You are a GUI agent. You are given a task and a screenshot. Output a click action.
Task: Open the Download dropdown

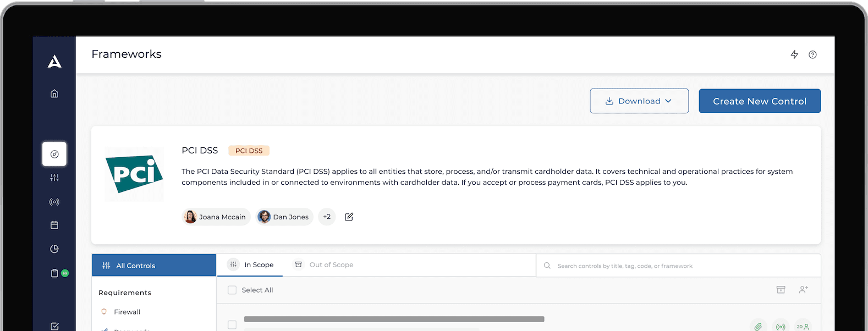[x=639, y=101]
